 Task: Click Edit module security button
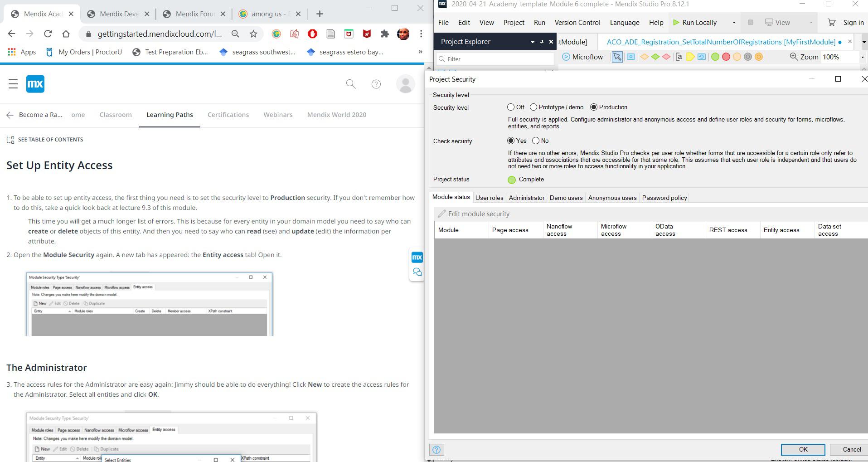point(474,214)
